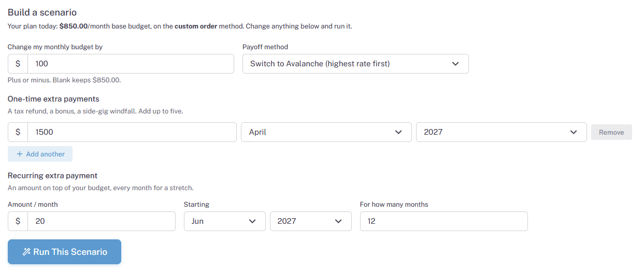Click the 'Amount / month' label
The width and height of the screenshot is (644, 272).
click(x=33, y=204)
